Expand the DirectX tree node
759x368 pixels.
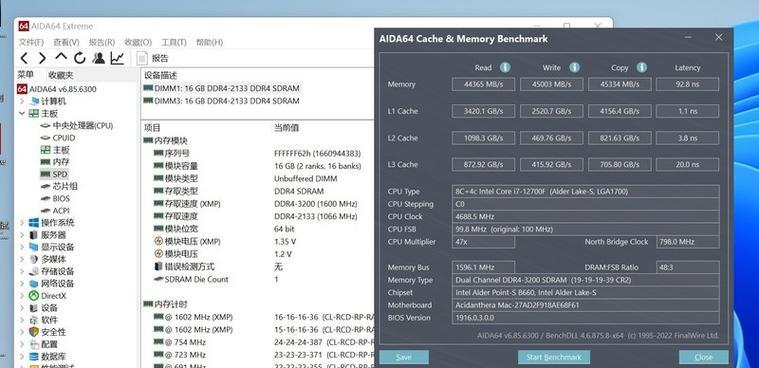(x=22, y=295)
